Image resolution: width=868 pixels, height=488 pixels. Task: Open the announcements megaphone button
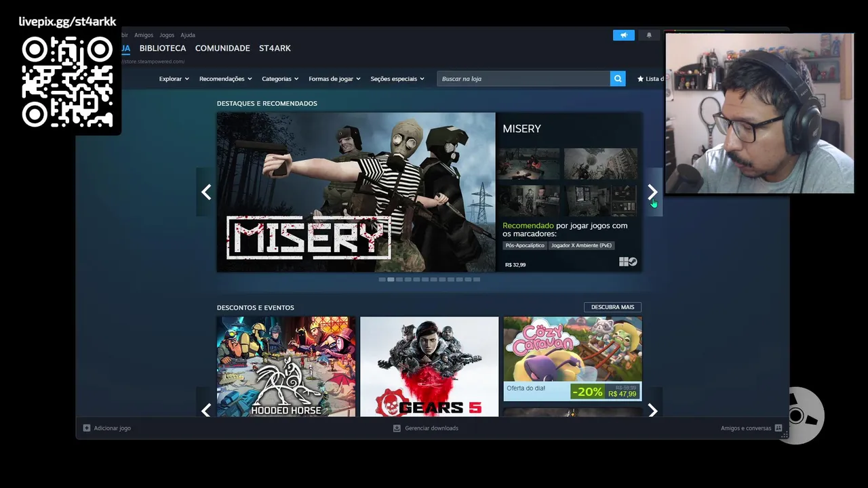(x=624, y=35)
